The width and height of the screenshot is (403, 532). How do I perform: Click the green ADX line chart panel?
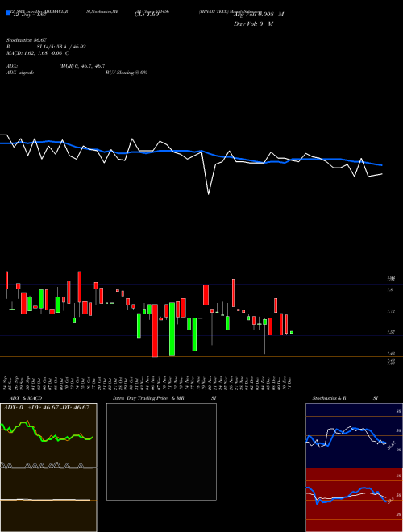pyautogui.click(x=48, y=435)
